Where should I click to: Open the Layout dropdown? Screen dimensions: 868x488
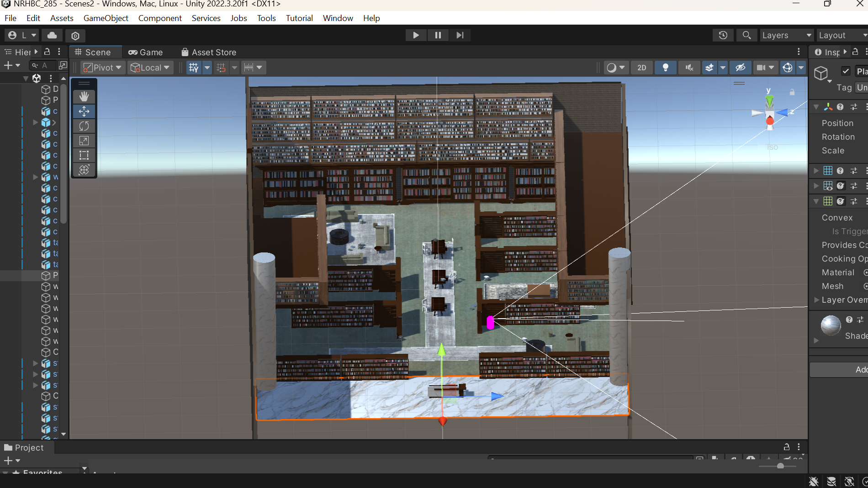point(842,35)
